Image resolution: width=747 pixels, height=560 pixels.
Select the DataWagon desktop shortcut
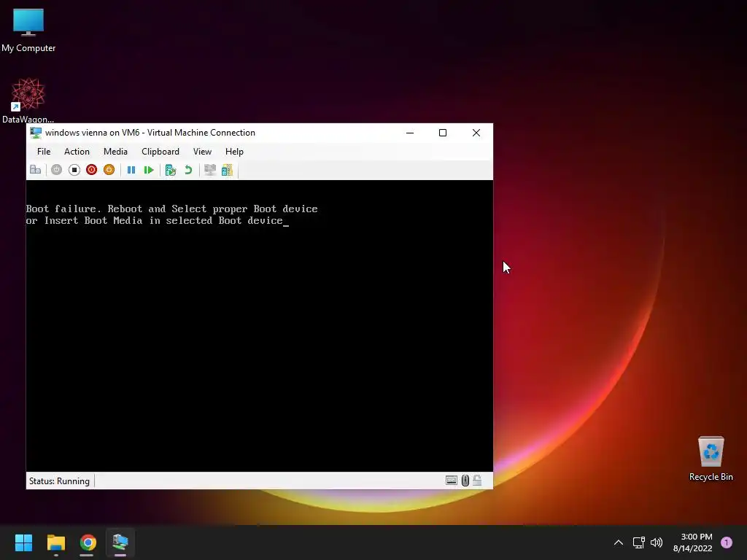coord(28,101)
